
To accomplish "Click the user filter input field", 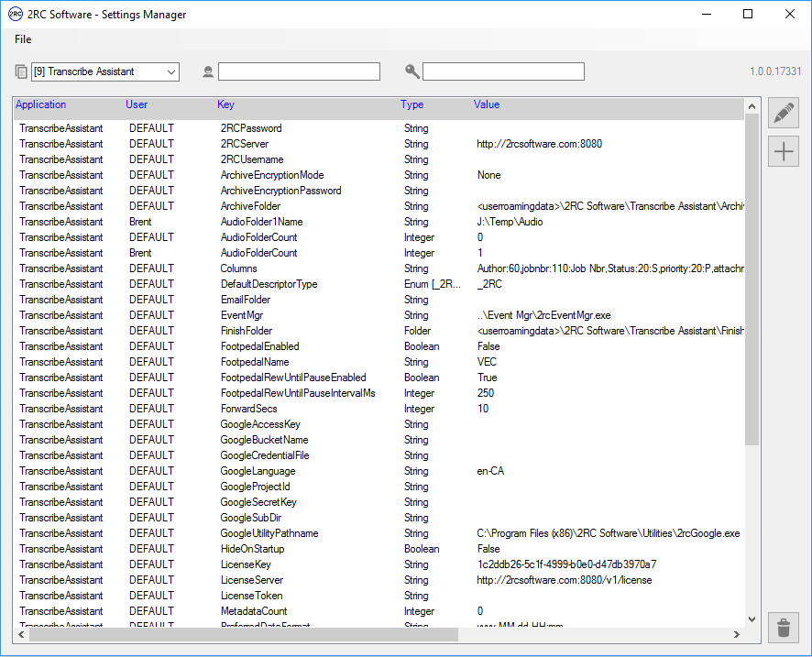I will click(x=299, y=71).
